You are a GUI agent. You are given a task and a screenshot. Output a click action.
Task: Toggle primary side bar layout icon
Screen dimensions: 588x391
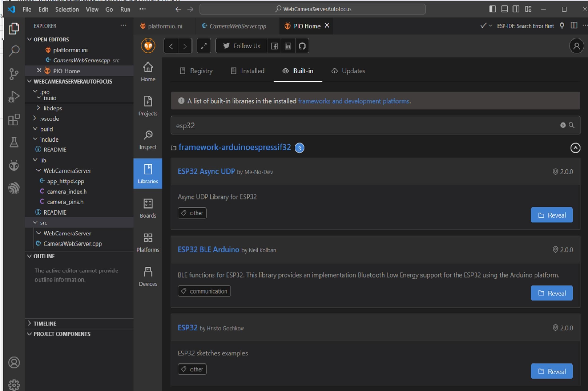coord(493,9)
